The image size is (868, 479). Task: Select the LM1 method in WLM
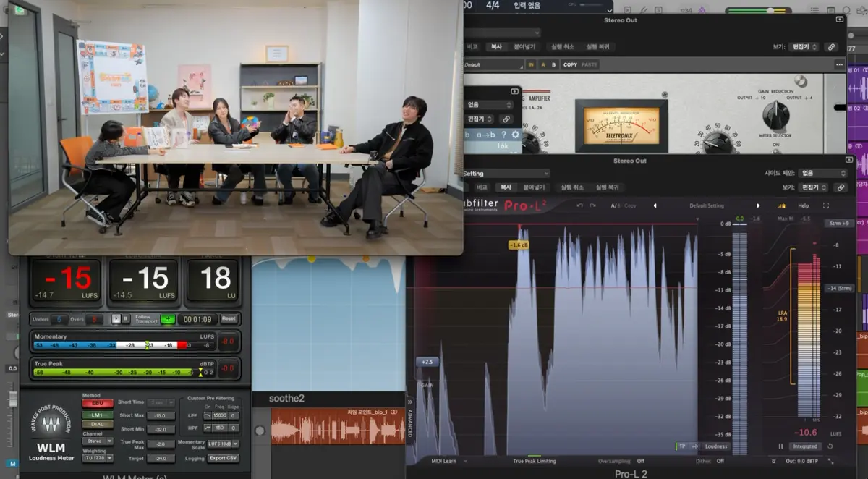coord(97,415)
